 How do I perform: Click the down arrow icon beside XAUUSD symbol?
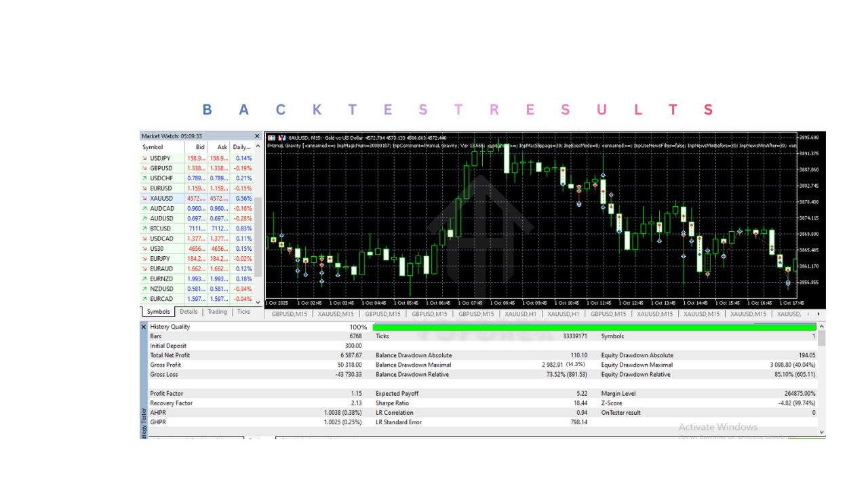(x=144, y=198)
